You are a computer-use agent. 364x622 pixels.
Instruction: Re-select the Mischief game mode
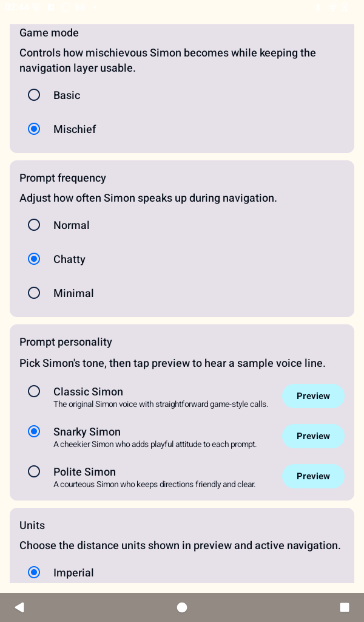point(34,129)
